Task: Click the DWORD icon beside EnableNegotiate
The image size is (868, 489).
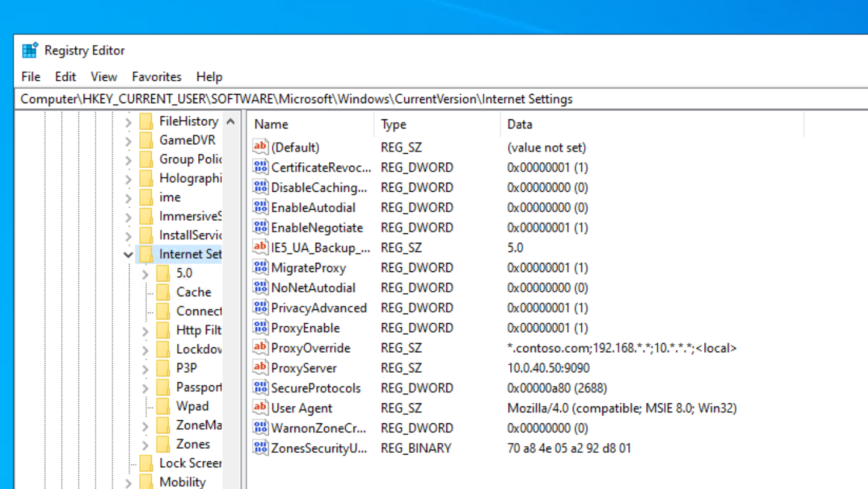Action: coord(260,227)
